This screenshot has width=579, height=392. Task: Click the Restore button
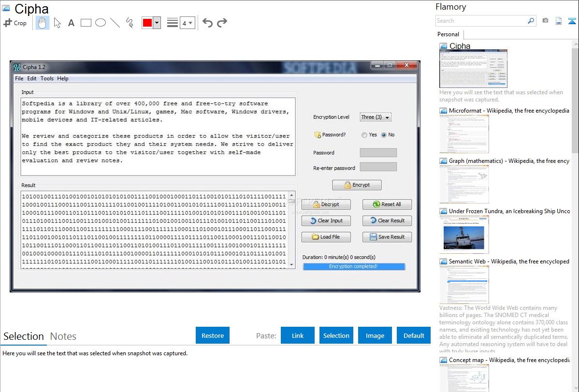pyautogui.click(x=213, y=335)
